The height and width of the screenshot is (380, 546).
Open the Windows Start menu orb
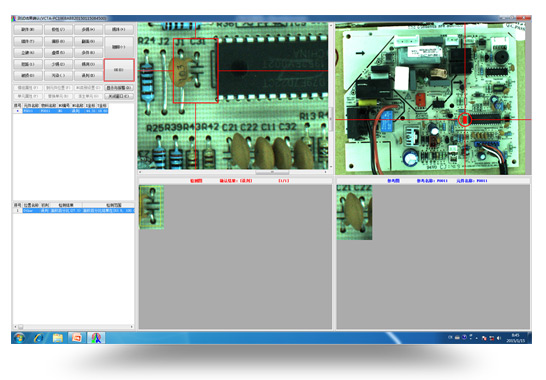tap(20, 338)
